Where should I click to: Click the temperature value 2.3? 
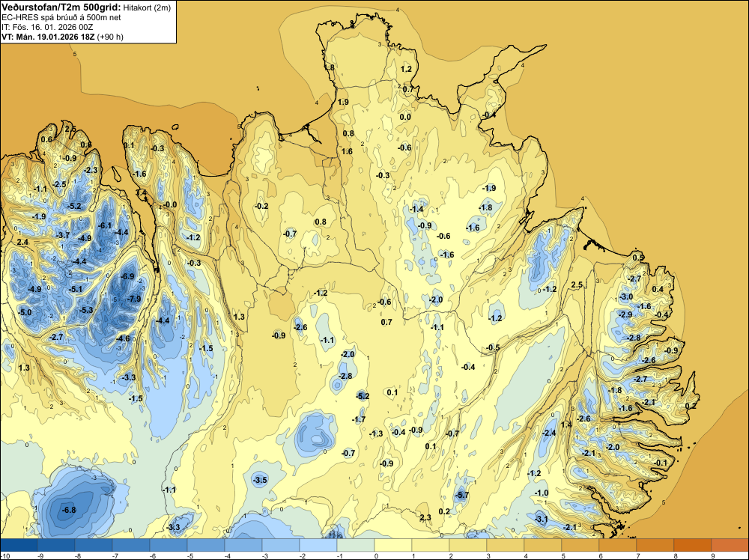click(x=425, y=517)
